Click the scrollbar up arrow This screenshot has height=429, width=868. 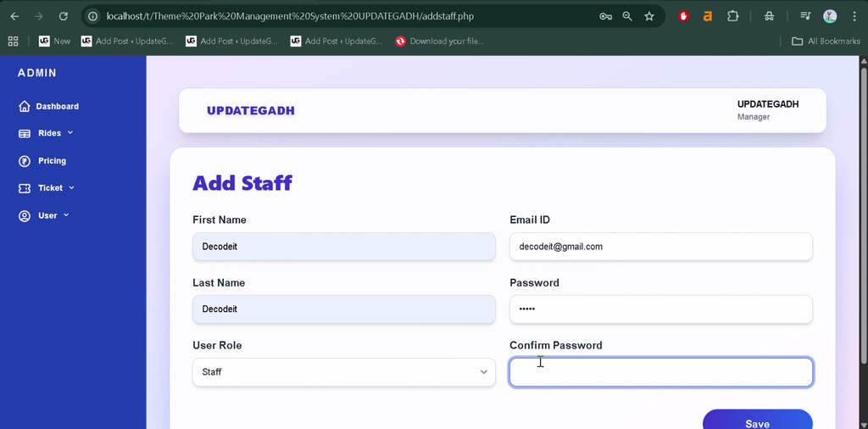pos(864,60)
